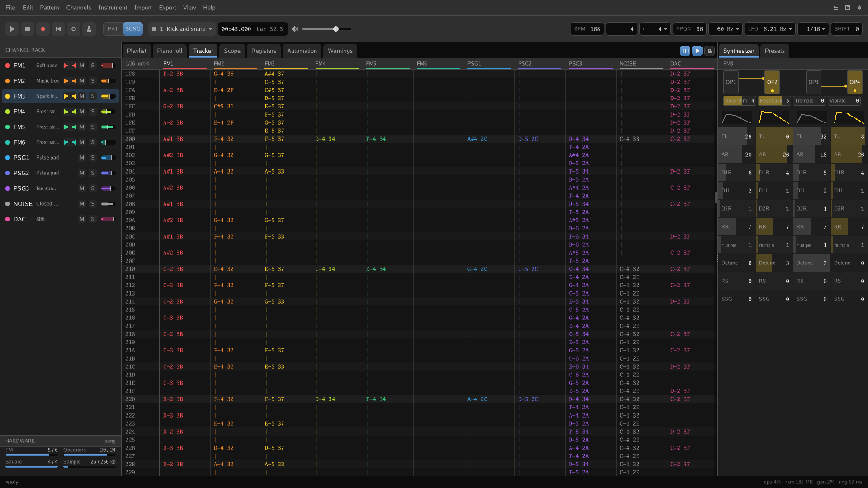
Task: Toggle right speaker output on FM5
Action: coord(74,127)
